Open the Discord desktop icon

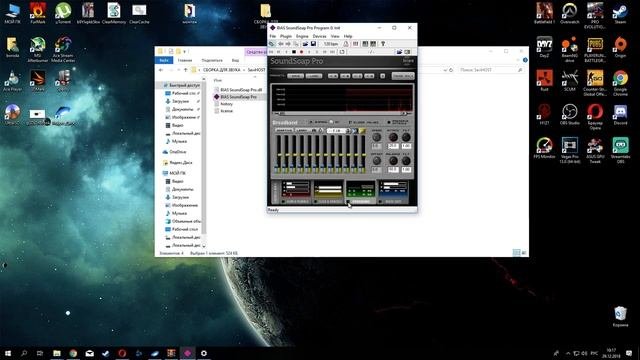click(620, 114)
